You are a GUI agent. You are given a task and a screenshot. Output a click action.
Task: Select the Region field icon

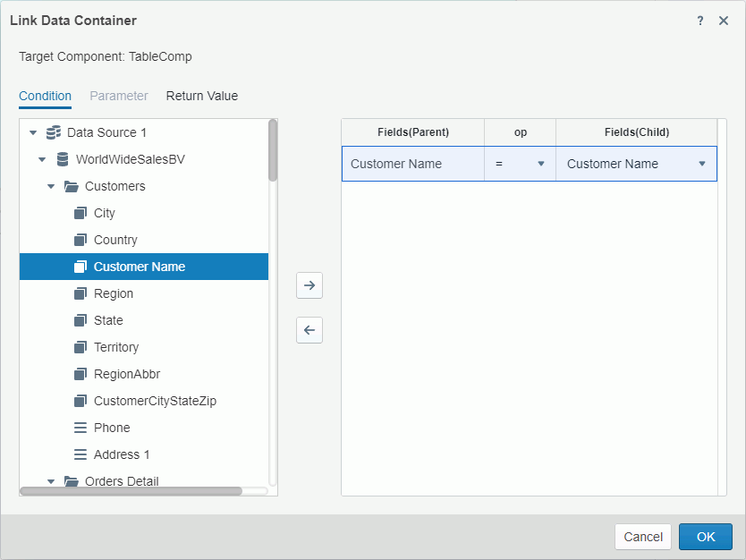[x=81, y=293]
